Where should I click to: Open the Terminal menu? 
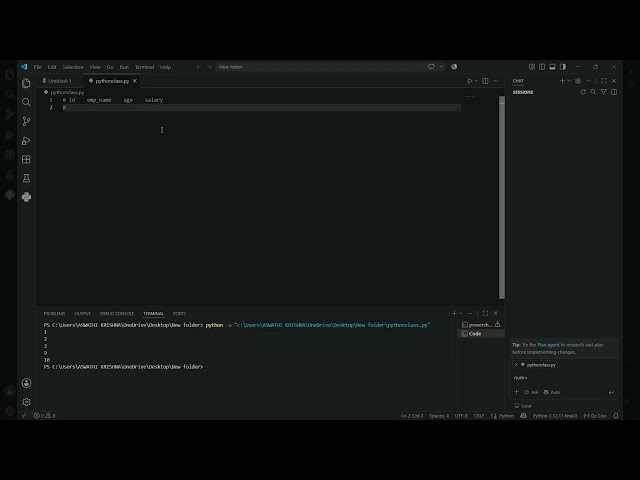click(144, 67)
